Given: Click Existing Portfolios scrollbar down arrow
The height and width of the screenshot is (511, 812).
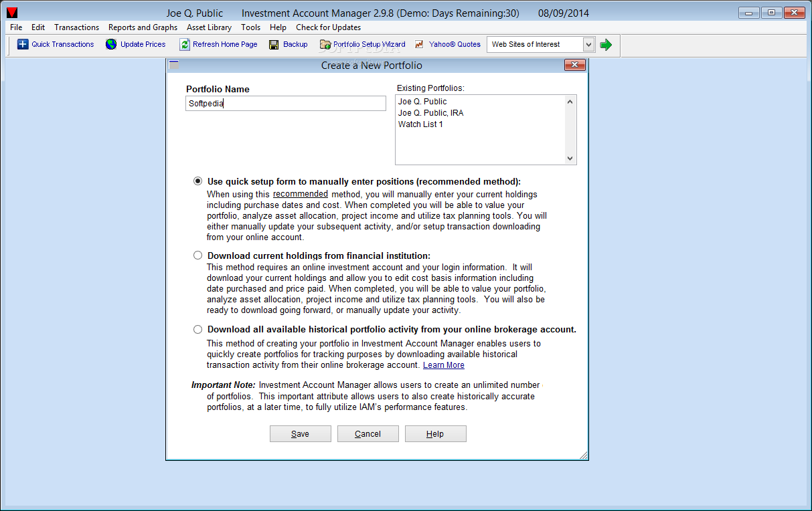Looking at the screenshot, I should (x=570, y=159).
